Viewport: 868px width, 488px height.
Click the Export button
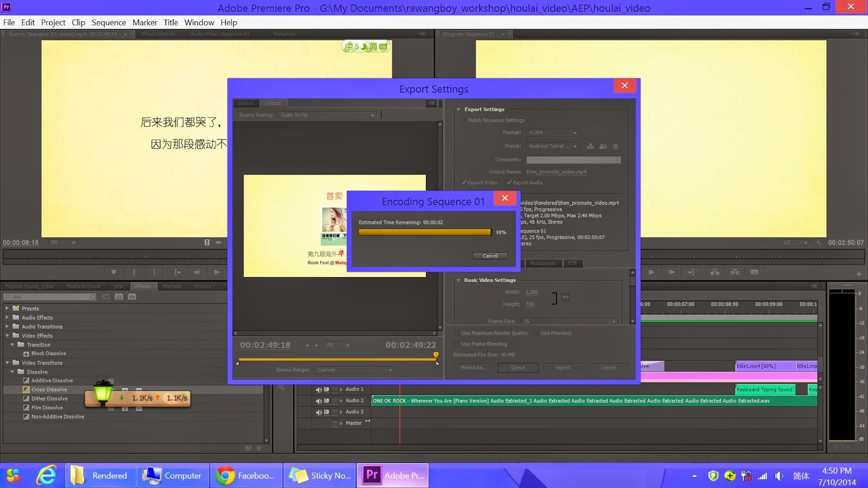coord(563,368)
